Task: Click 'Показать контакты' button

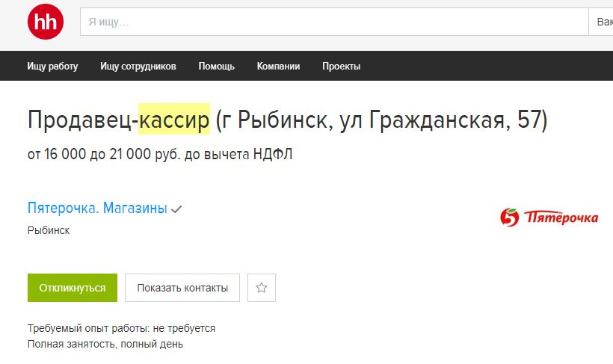Action: pos(182,288)
